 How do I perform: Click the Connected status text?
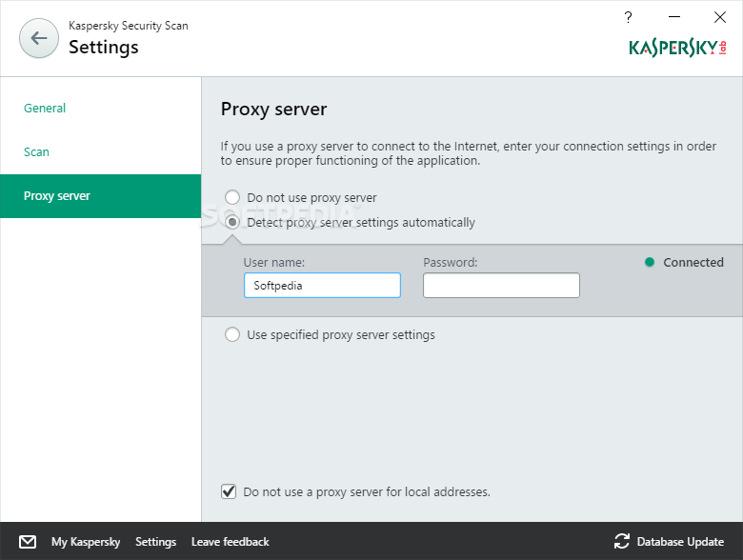coord(693,262)
